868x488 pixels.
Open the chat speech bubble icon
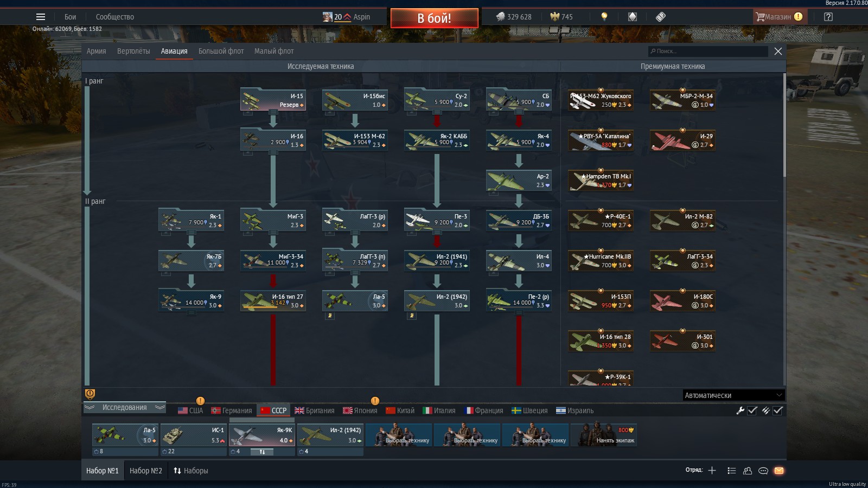point(763,471)
